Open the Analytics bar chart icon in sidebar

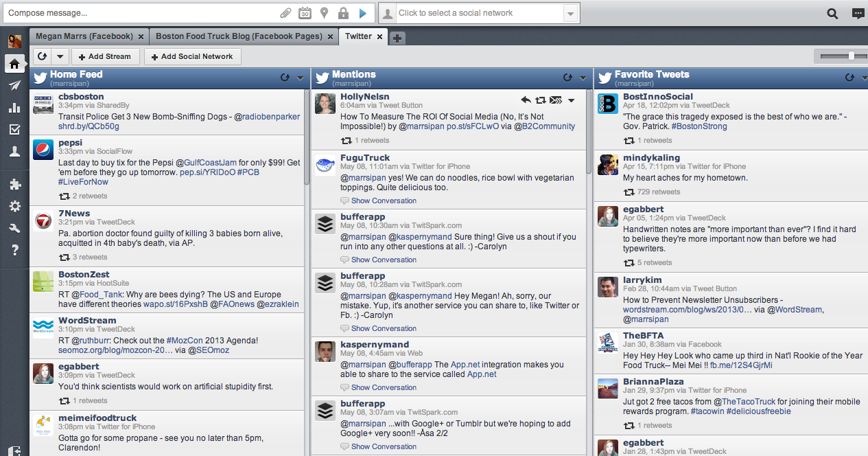pyautogui.click(x=14, y=108)
